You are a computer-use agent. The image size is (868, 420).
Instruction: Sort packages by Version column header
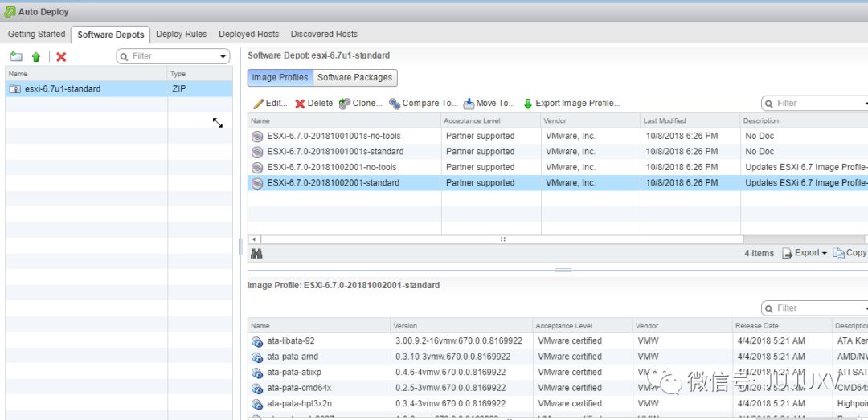461,326
